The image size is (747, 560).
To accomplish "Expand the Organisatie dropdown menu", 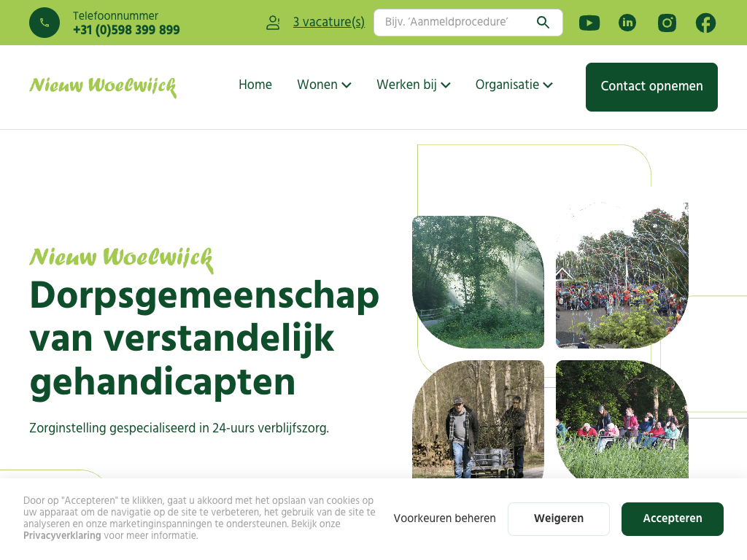I will 514,85.
